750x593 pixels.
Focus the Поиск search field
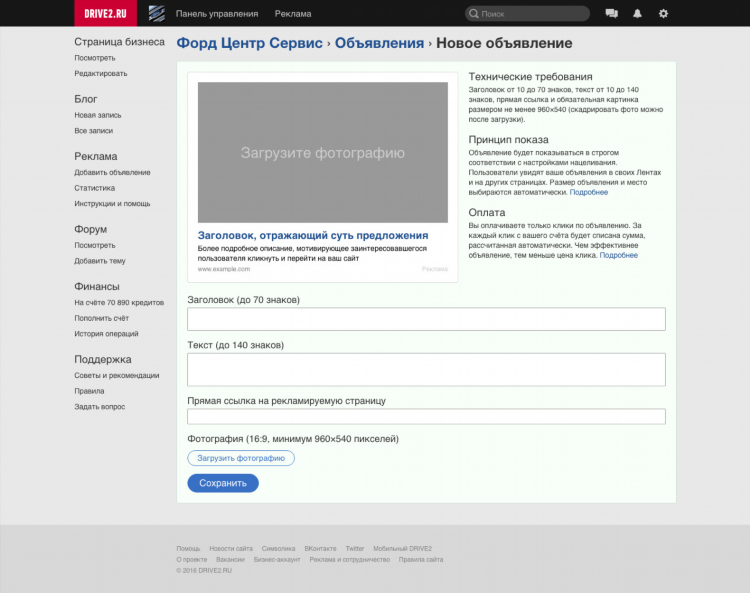point(527,13)
